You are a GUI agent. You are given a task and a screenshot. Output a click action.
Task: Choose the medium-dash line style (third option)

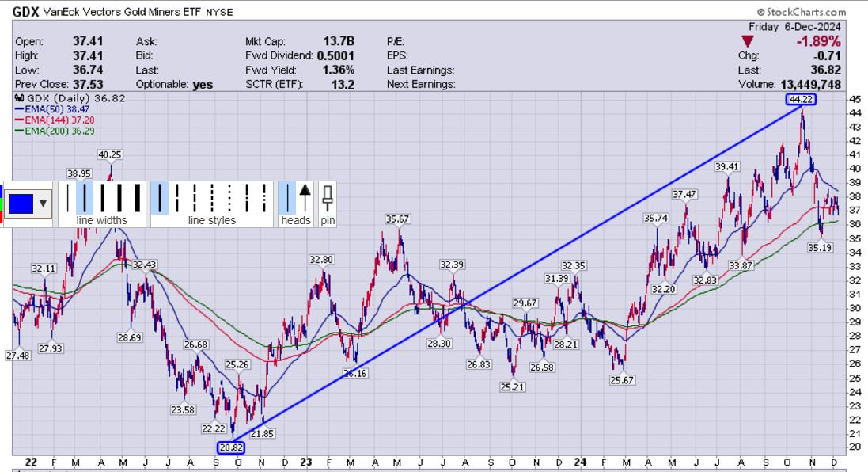click(x=195, y=198)
